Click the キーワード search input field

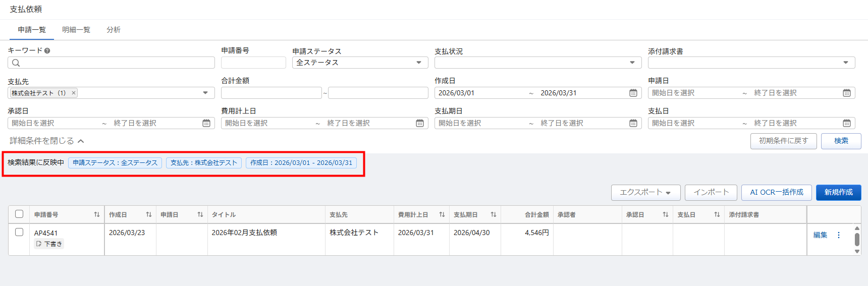pyautogui.click(x=116, y=63)
